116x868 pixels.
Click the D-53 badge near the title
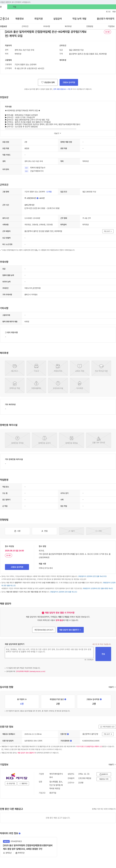coord(107,32)
